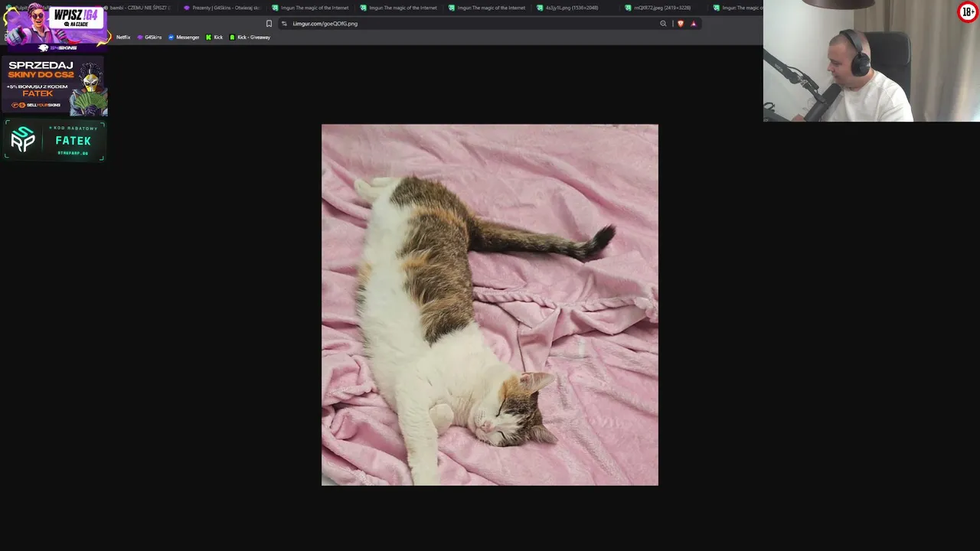980x551 pixels.
Task: Open the Kick bookmark
Action: tap(214, 37)
